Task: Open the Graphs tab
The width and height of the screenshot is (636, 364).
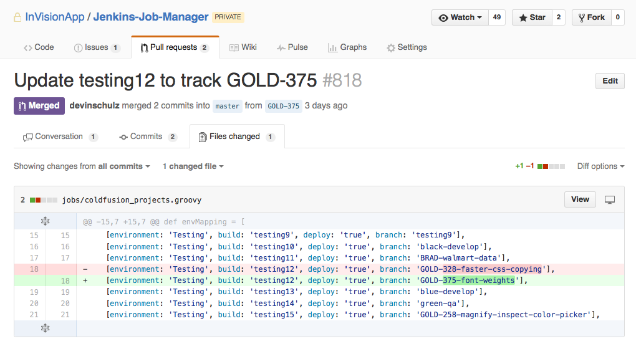Action: click(347, 47)
